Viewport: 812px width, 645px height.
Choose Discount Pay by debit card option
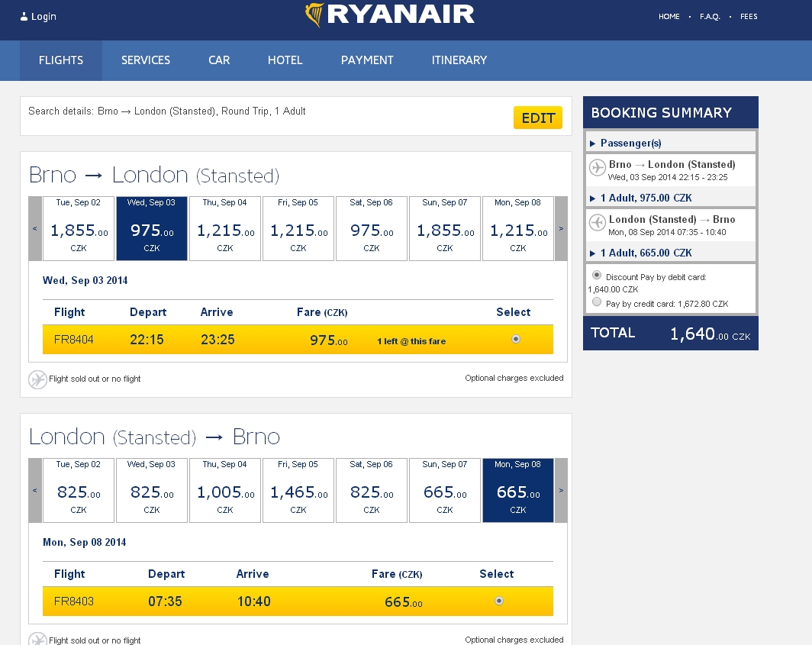(597, 275)
